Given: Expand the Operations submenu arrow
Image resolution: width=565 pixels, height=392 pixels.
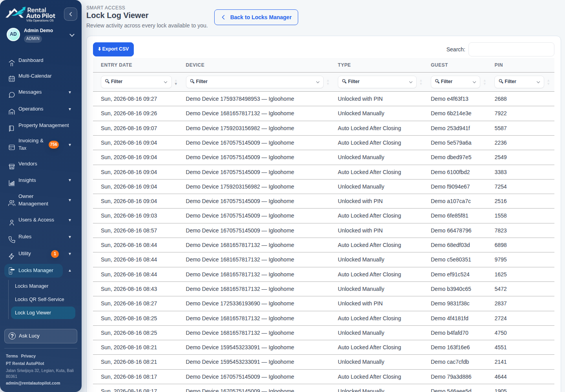Looking at the screenshot, I should pos(70,109).
